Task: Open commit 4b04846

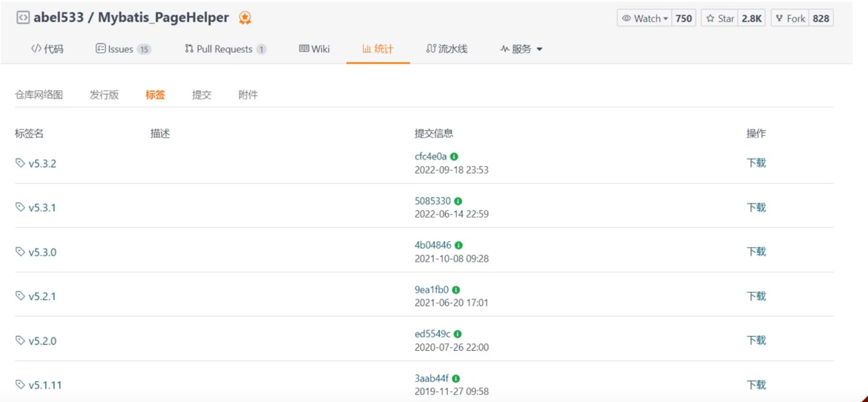Action: pos(432,245)
